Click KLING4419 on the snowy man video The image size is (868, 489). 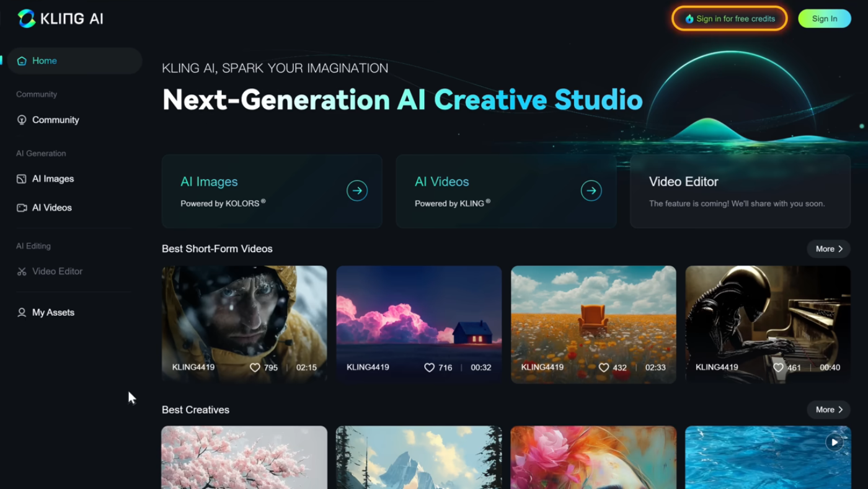[193, 367]
